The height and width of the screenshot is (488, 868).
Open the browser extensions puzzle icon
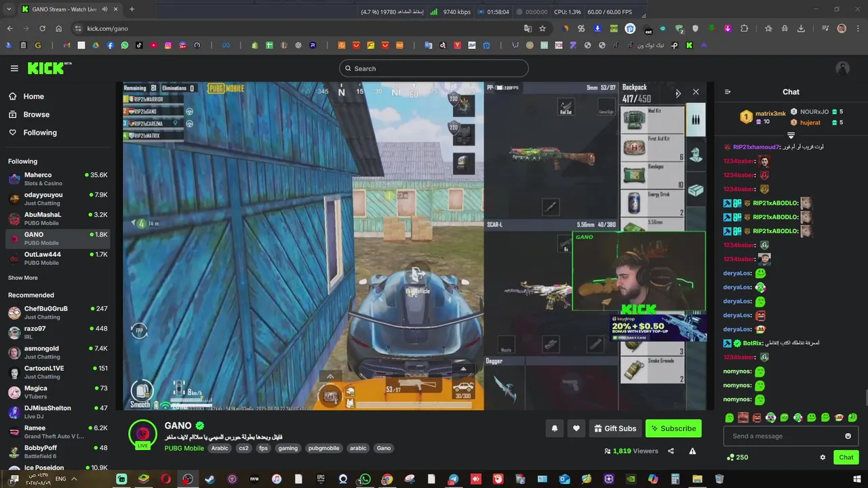745,28
